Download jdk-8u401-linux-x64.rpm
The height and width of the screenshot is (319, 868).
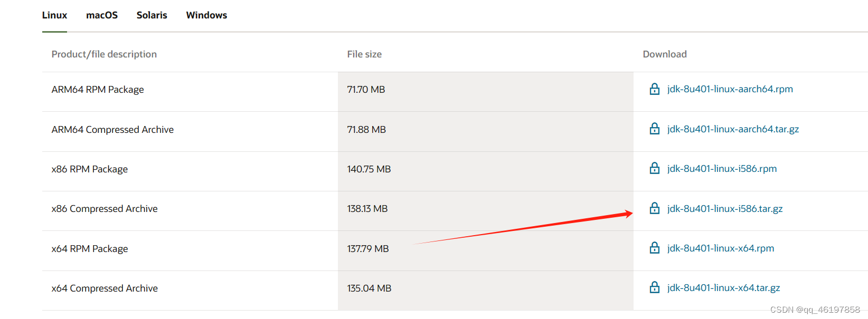pos(720,248)
